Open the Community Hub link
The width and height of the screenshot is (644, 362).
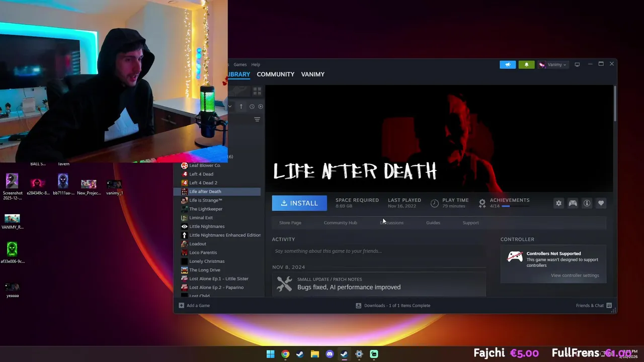coord(340,223)
